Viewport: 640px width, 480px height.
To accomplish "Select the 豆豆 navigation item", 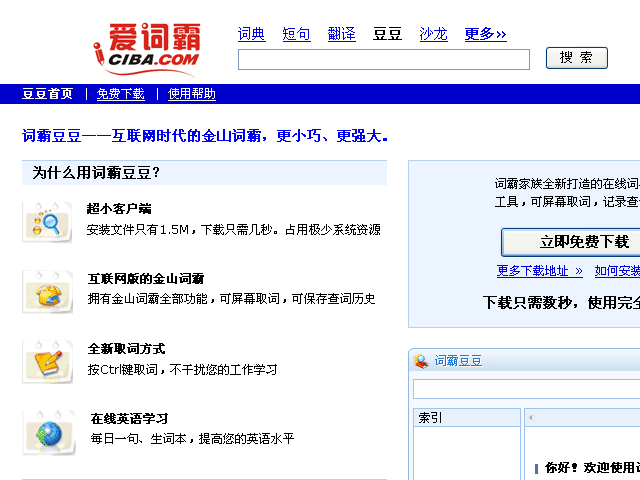I will (x=387, y=34).
